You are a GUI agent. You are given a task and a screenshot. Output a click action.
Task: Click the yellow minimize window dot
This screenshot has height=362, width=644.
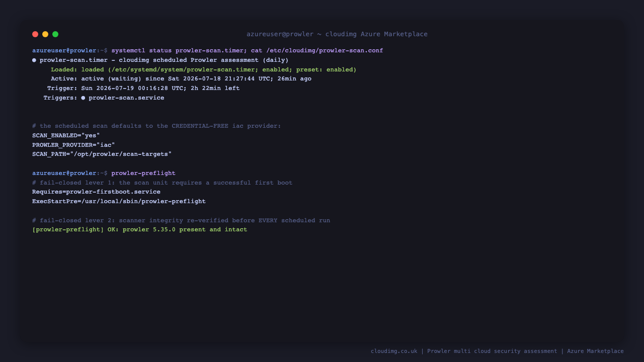[x=45, y=34]
